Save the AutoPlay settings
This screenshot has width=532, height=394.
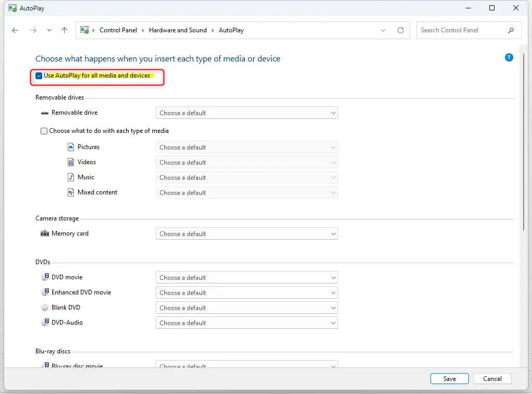449,379
